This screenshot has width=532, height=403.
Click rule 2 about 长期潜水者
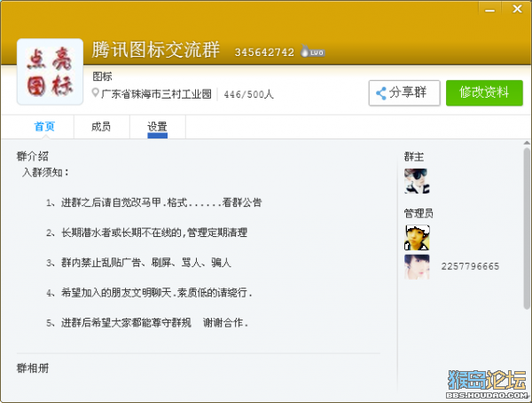tap(146, 233)
